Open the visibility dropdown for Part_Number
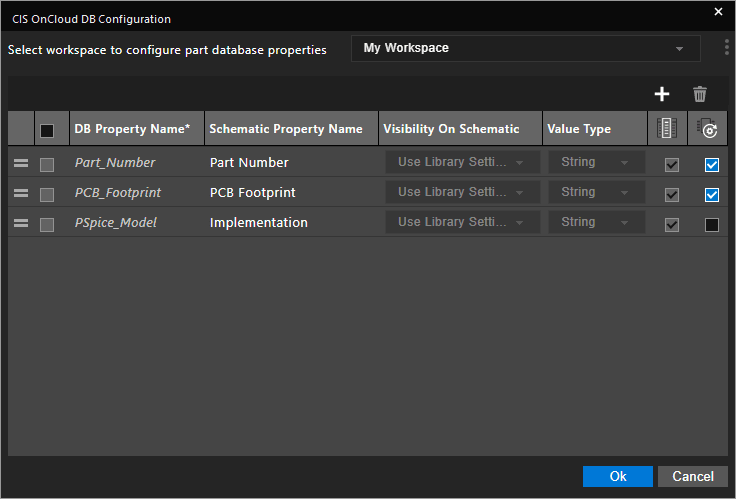This screenshot has height=499, width=736. pyautogui.click(x=463, y=162)
